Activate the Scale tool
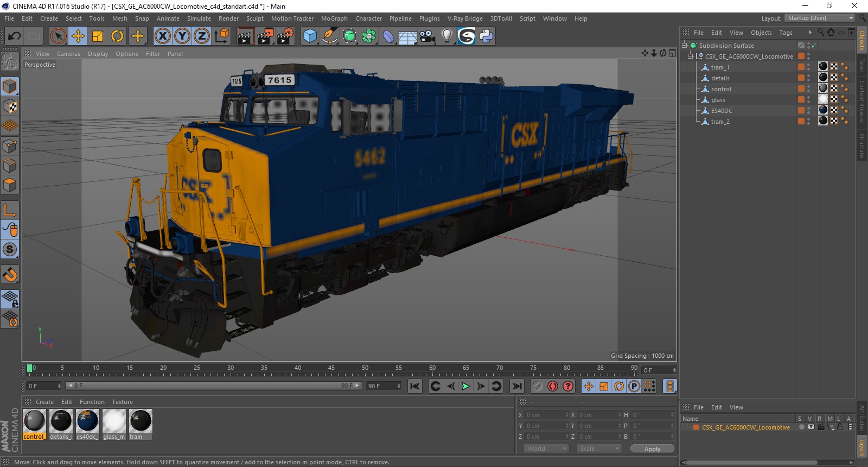Image resolution: width=868 pixels, height=467 pixels. click(x=98, y=36)
